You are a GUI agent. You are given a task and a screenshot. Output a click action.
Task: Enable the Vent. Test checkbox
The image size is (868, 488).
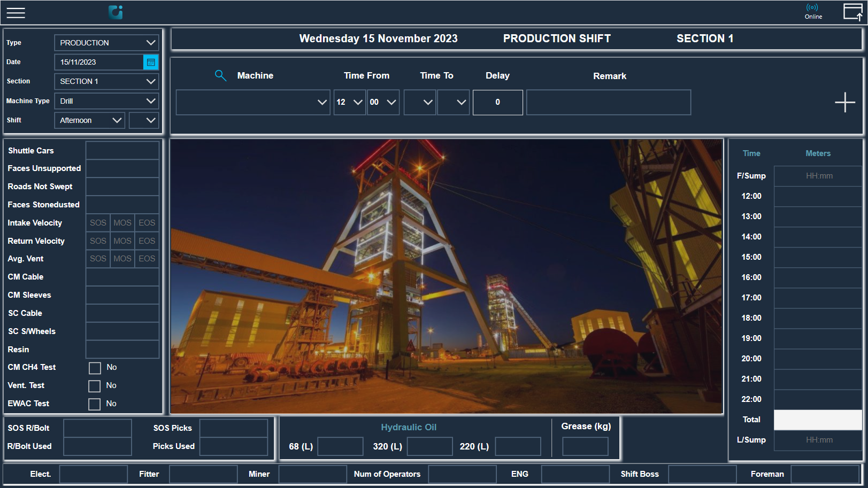coord(95,386)
